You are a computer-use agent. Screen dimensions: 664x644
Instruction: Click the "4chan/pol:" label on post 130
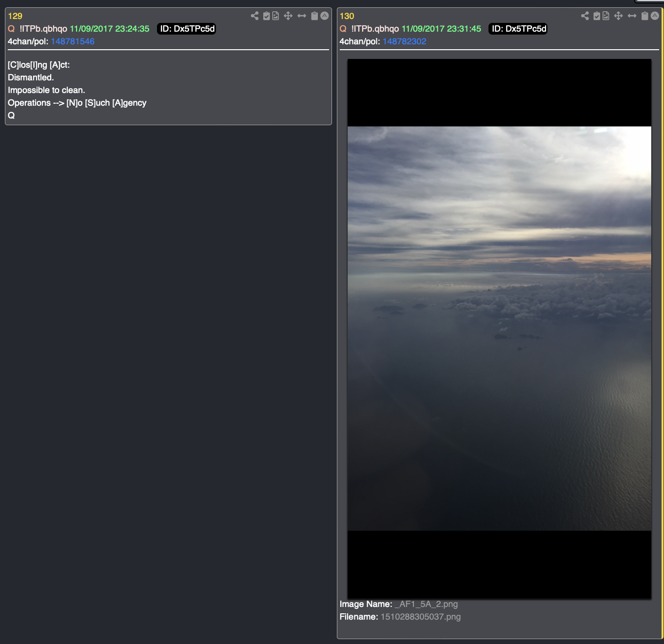(360, 41)
